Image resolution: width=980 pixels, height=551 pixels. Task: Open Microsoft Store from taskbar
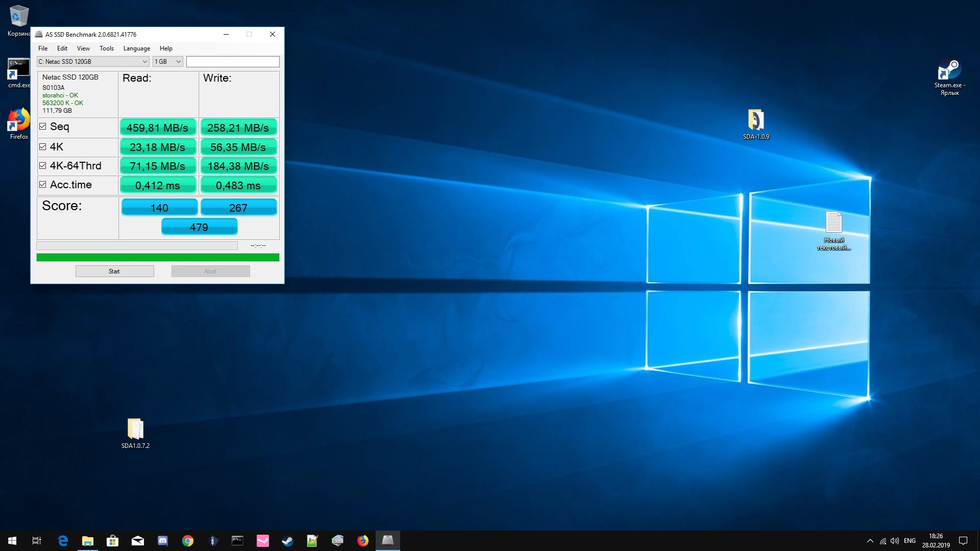[112, 541]
